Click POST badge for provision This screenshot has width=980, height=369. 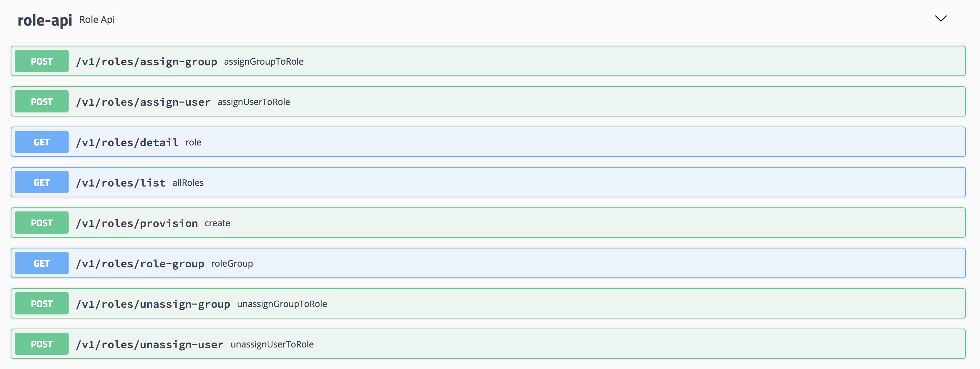coord(42,223)
